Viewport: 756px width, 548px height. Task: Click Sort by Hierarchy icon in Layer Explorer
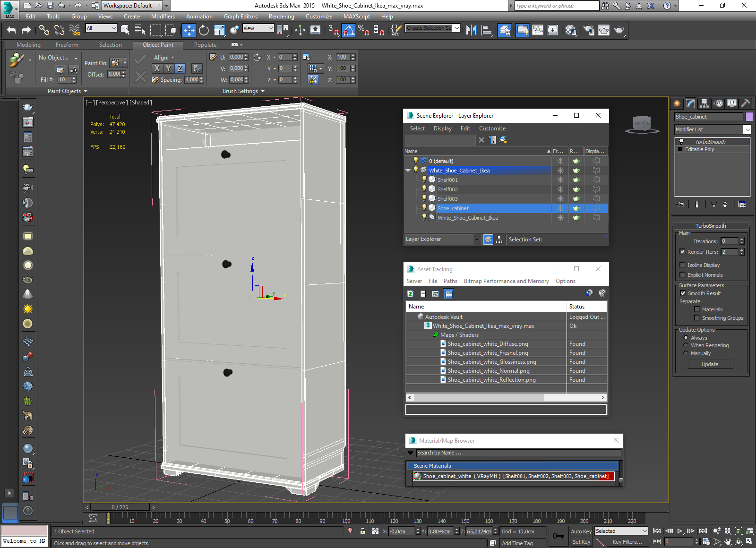pos(499,240)
